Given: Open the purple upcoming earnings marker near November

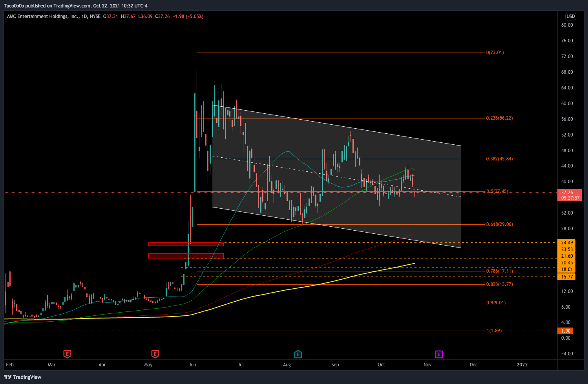Looking at the screenshot, I should 439,354.
